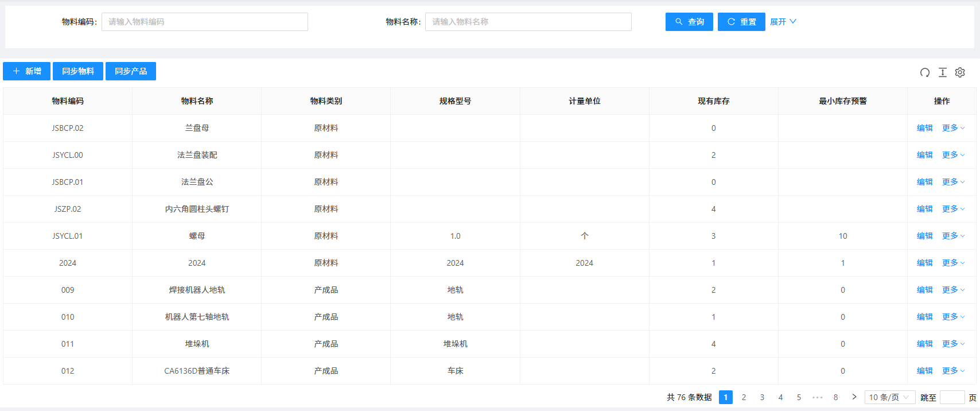Click 共 76 条数据 total count
Screen dimensions: 980x411
click(689, 397)
